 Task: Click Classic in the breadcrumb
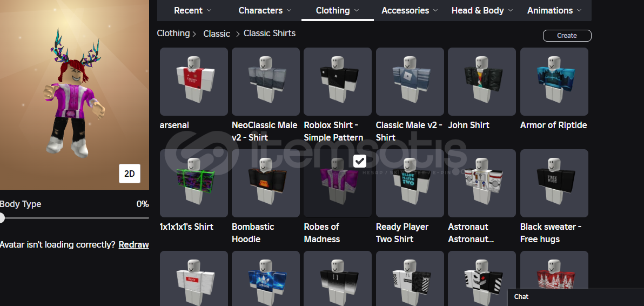pos(217,34)
